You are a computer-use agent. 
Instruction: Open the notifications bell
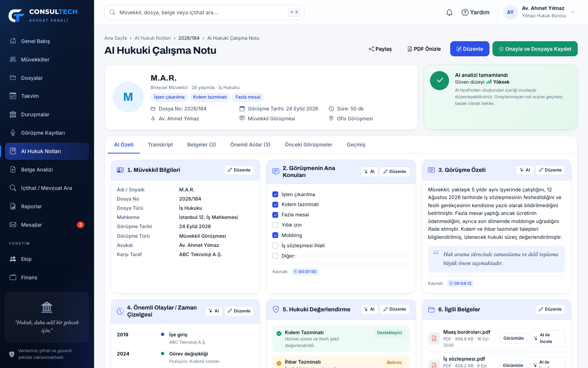tap(449, 13)
